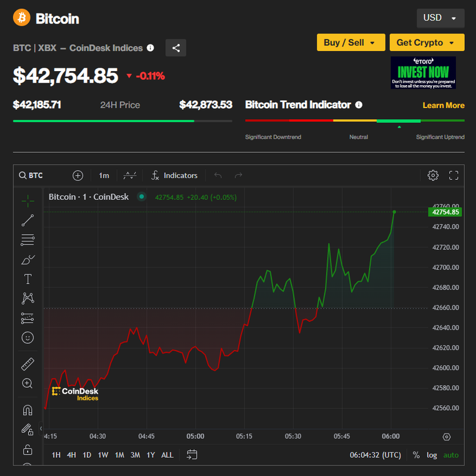The height and width of the screenshot is (476, 476).
Task: Select the trend line drawing tool
Action: tap(28, 220)
